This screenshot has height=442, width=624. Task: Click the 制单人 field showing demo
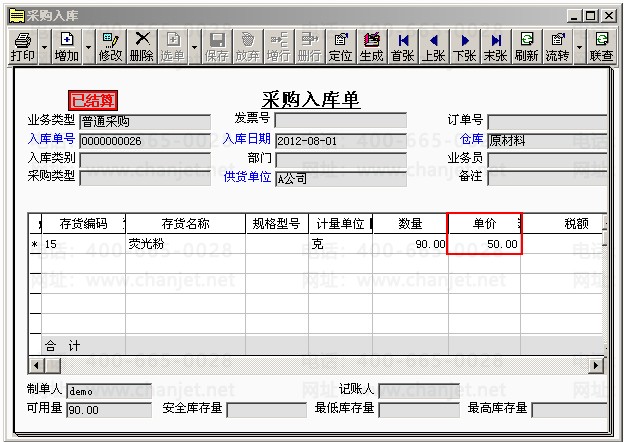click(x=109, y=391)
